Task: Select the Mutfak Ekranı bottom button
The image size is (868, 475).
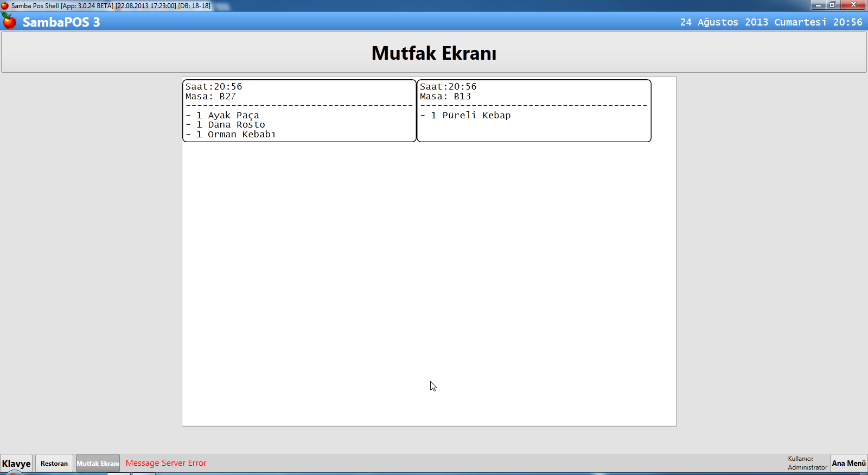Action: point(98,463)
